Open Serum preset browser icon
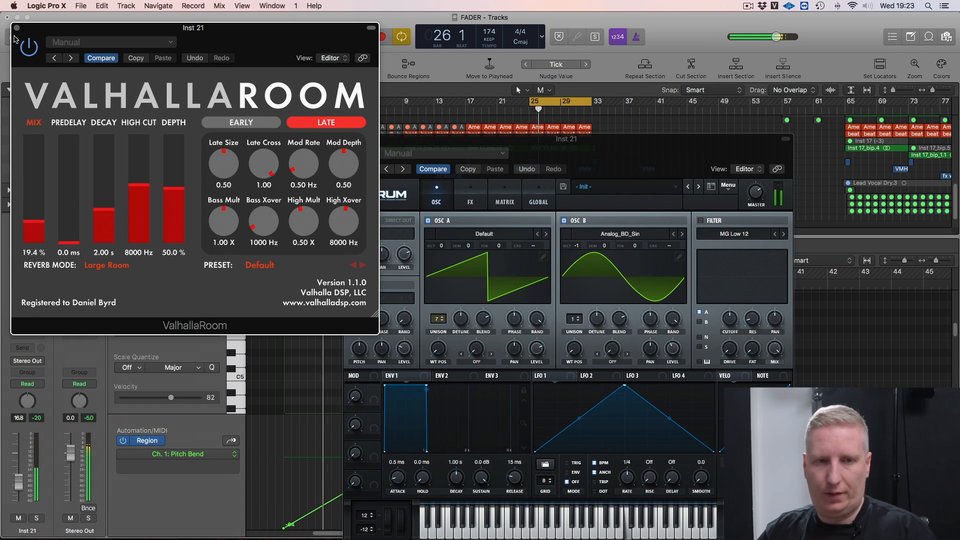The width and height of the screenshot is (960, 540). click(x=711, y=186)
